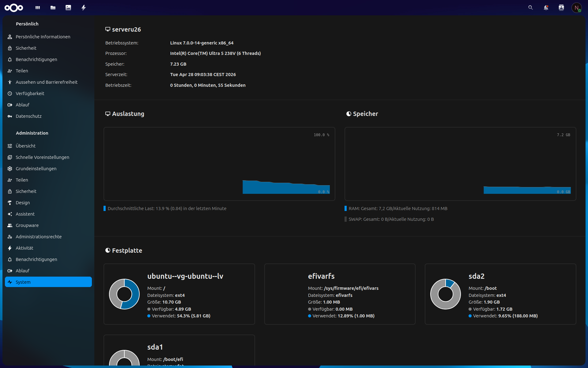Screen dimensions: 588x368
Task: Click the Auslastung CPU load chart
Action: pos(219,164)
